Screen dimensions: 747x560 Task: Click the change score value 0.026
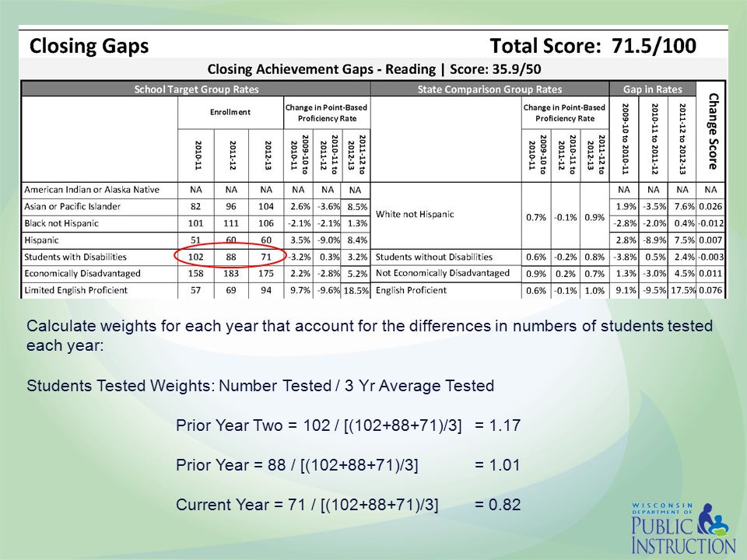point(710,207)
